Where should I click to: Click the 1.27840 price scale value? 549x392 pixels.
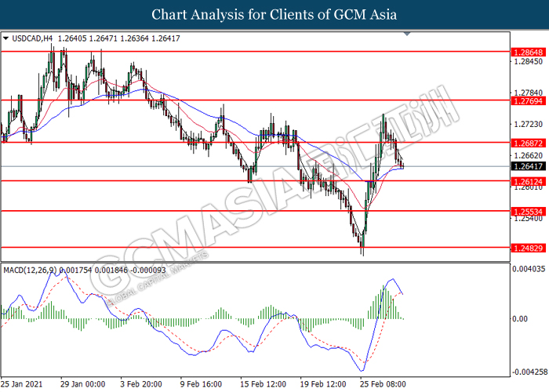click(528, 93)
